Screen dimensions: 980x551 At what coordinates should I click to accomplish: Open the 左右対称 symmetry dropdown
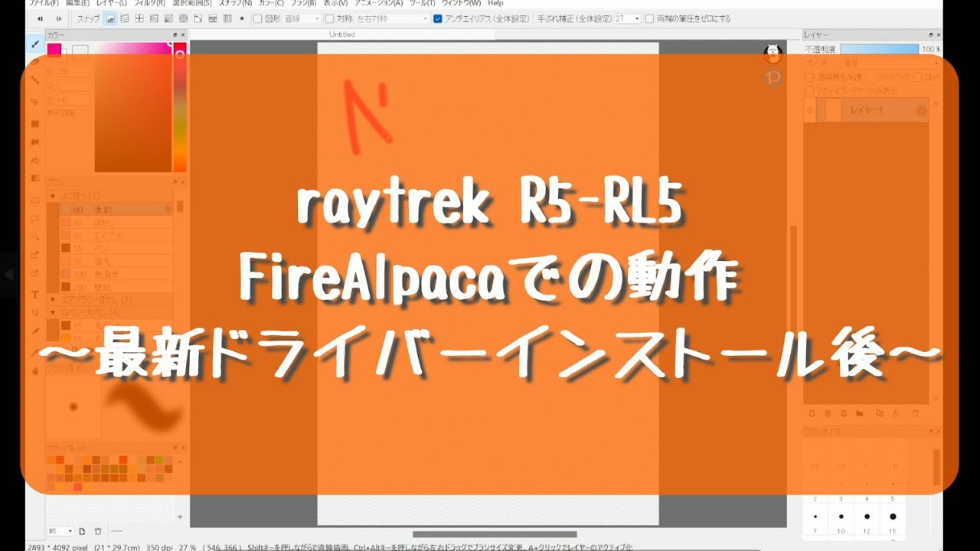[x=392, y=18]
